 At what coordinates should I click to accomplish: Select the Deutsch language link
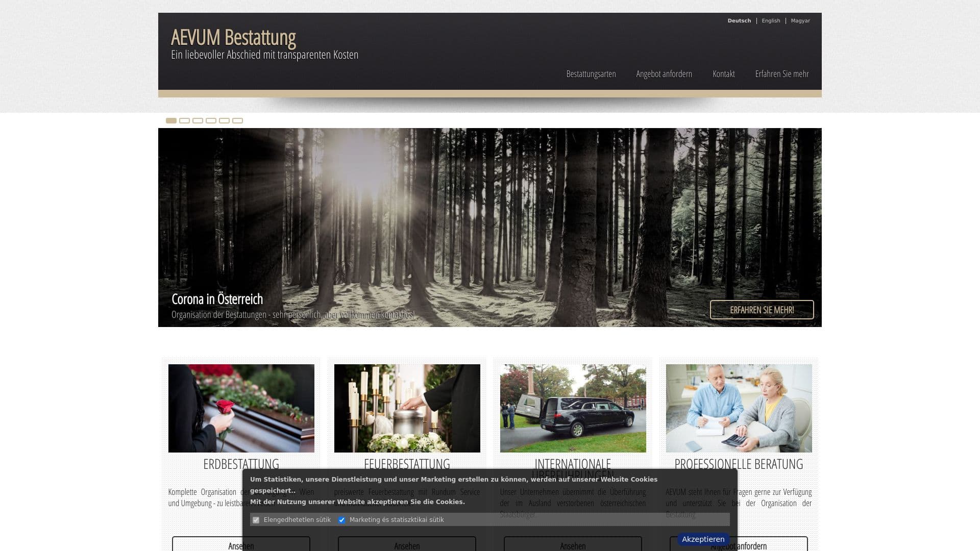(739, 21)
